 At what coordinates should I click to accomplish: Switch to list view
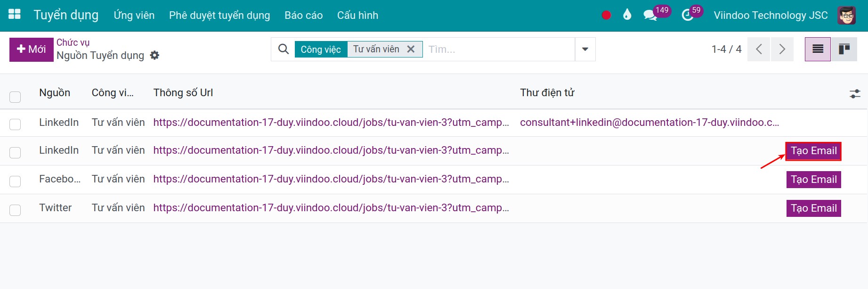tap(818, 49)
